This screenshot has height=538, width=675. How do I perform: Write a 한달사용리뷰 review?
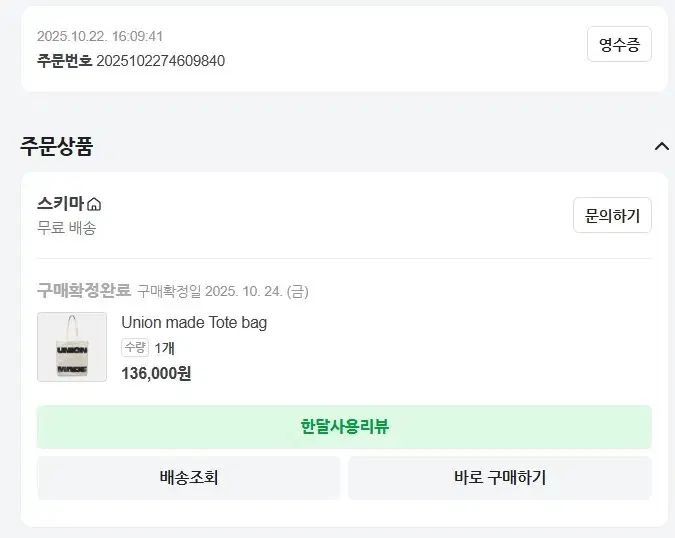(344, 427)
